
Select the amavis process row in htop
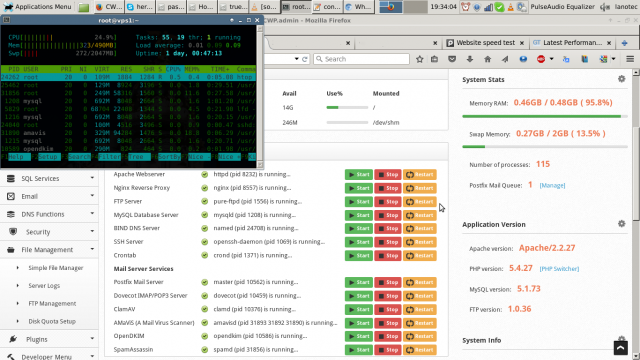tap(128, 133)
